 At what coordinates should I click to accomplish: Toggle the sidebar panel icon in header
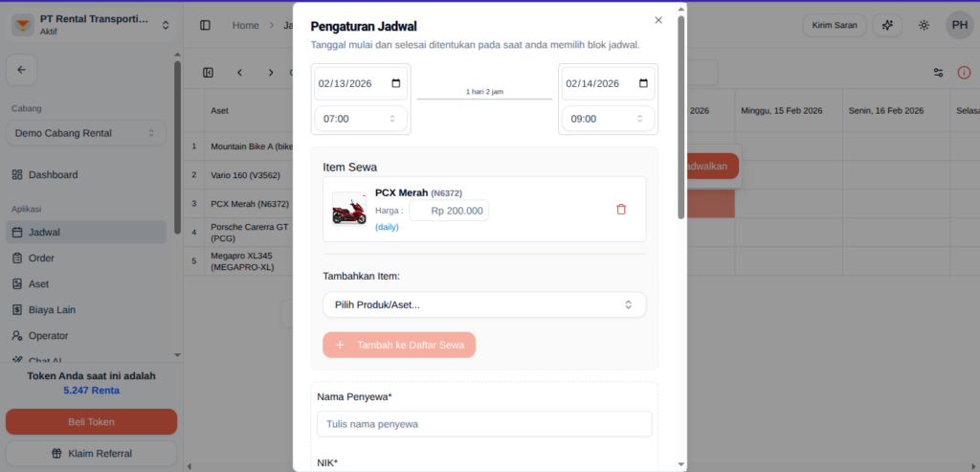pyautogui.click(x=205, y=26)
